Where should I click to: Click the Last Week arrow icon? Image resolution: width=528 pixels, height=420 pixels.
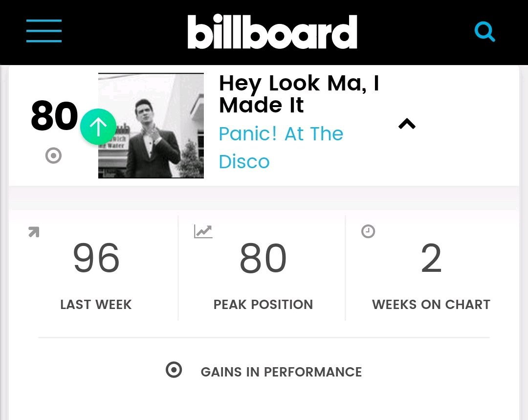[x=34, y=232]
